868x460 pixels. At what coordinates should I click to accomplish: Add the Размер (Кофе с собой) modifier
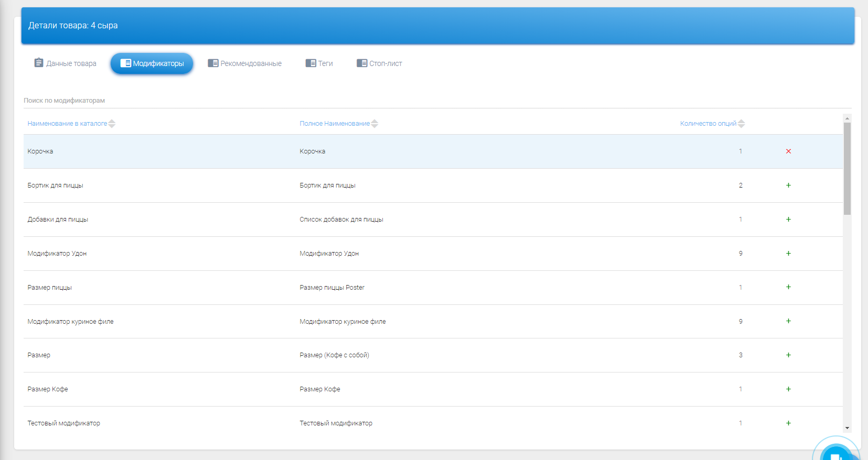[x=788, y=355]
